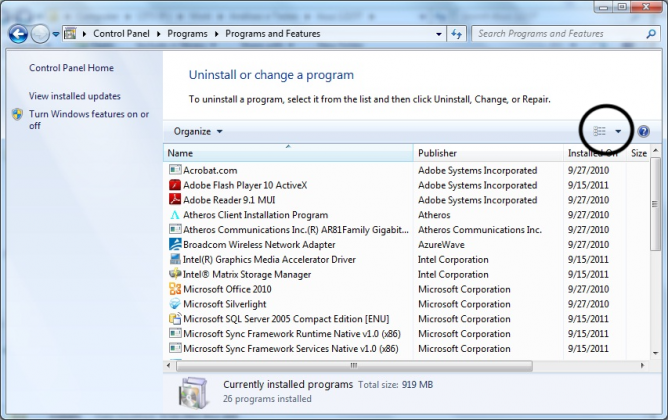668x420 pixels.
Task: Click the horizontal scrollbar right arrow
Action: (x=642, y=365)
